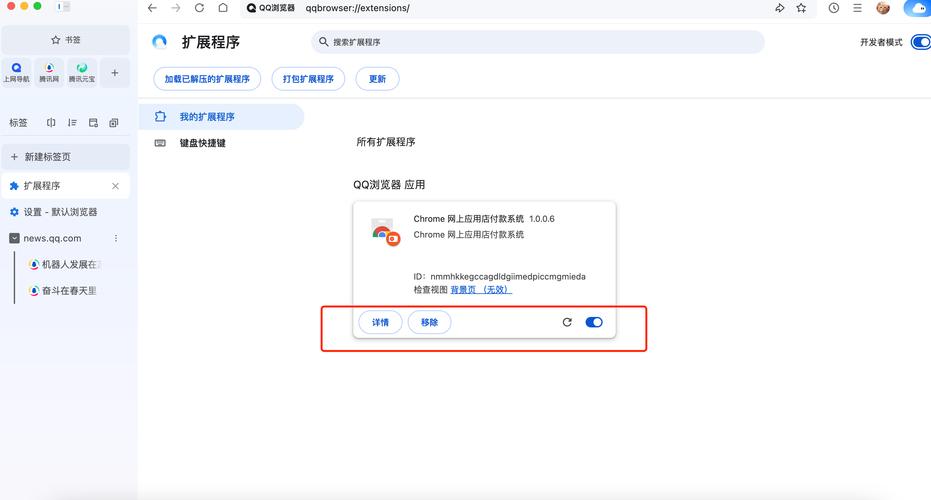This screenshot has height=500, width=931.
Task: Add a new shortcut with the plus tile
Action: tap(115, 72)
